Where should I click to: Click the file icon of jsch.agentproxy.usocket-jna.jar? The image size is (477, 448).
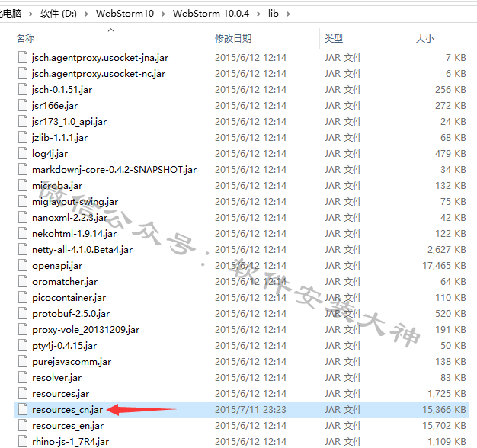pyautogui.click(x=23, y=57)
